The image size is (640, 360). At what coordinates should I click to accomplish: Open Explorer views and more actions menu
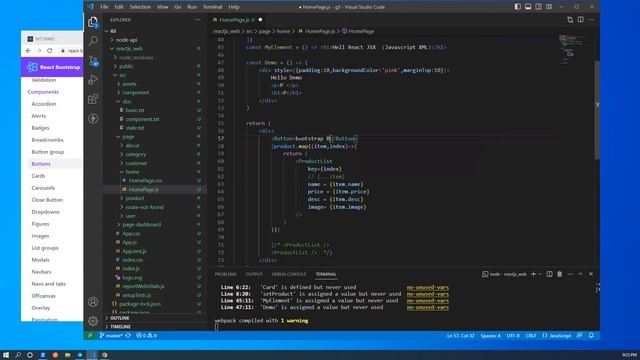198,20
